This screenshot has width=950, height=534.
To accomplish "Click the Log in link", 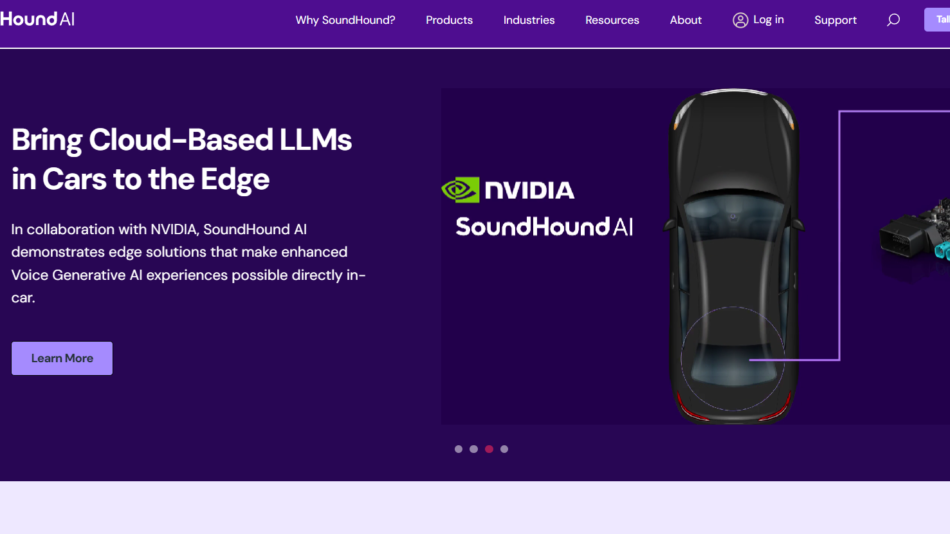I will click(768, 20).
